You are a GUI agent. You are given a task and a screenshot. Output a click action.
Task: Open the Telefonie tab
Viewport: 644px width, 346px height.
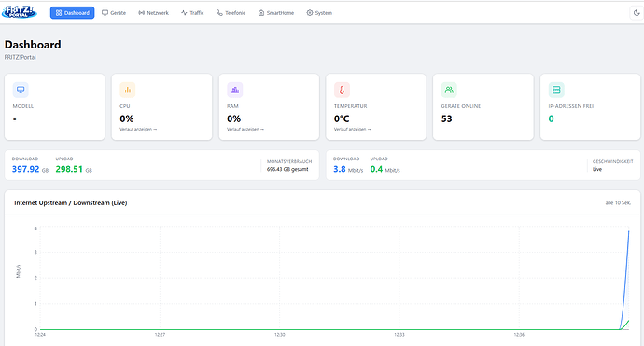231,13
